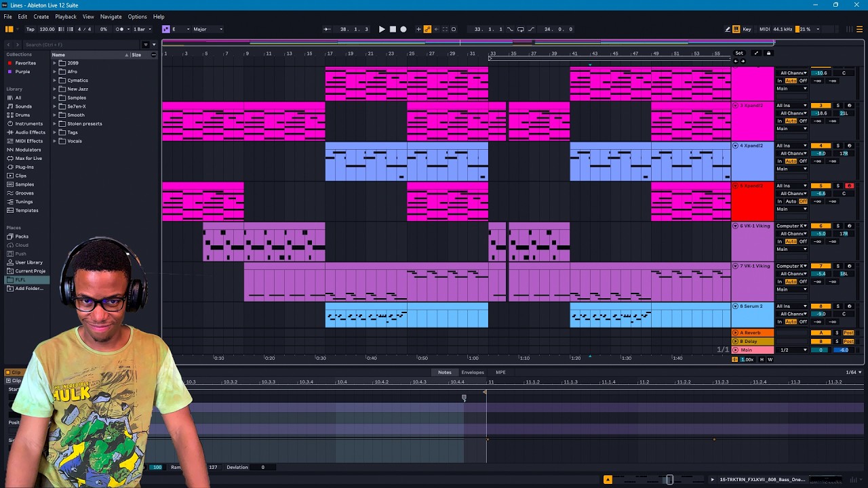
Task: Click the Key map mode button
Action: point(747,29)
